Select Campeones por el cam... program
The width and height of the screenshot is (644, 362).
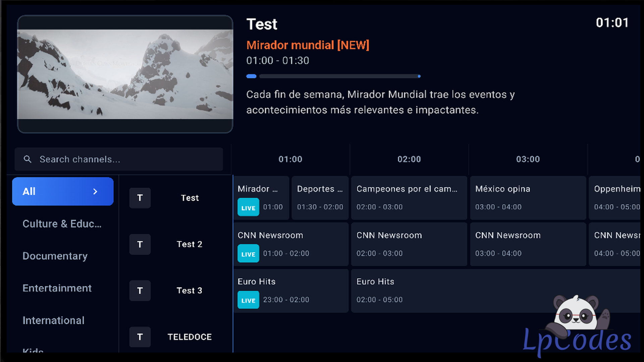click(x=409, y=198)
